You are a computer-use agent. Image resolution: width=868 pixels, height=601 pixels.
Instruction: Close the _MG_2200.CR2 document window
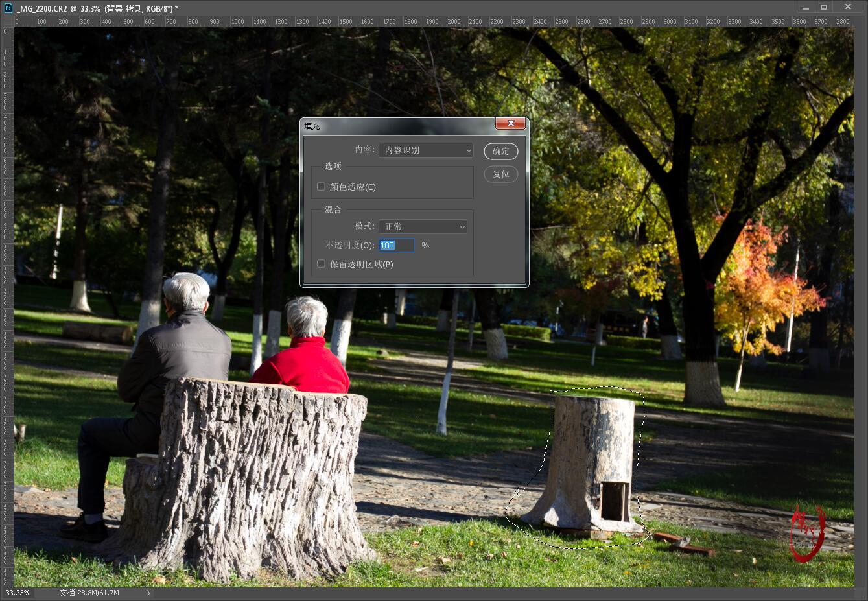(848, 8)
